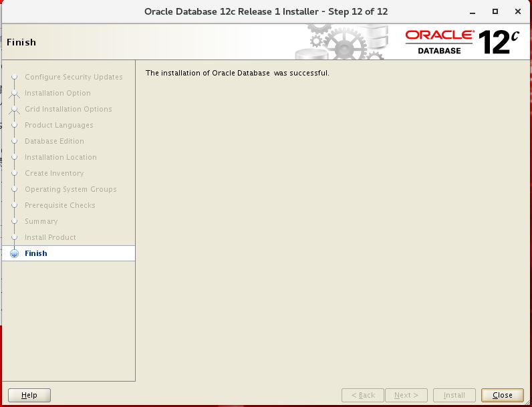Select Product Languages step
This screenshot has width=532, height=407.
tap(59, 125)
